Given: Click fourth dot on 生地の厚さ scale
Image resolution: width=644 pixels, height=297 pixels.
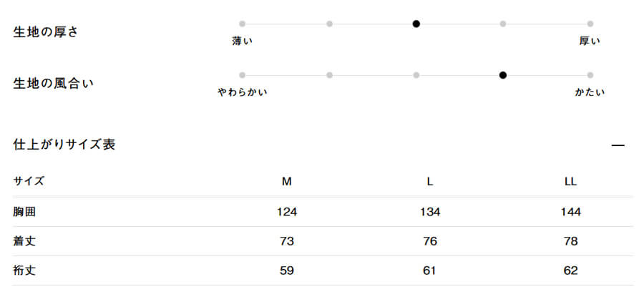Looking at the screenshot, I should pos(503,24).
